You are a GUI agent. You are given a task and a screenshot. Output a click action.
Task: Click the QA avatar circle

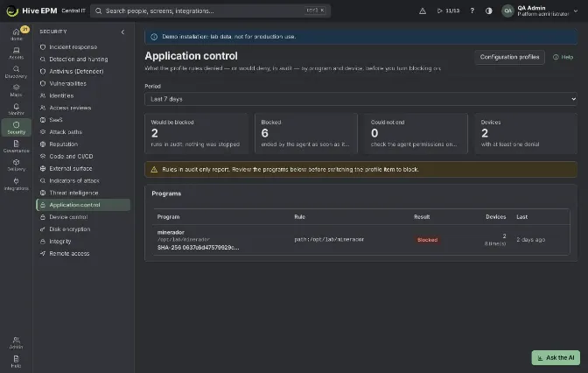click(507, 11)
